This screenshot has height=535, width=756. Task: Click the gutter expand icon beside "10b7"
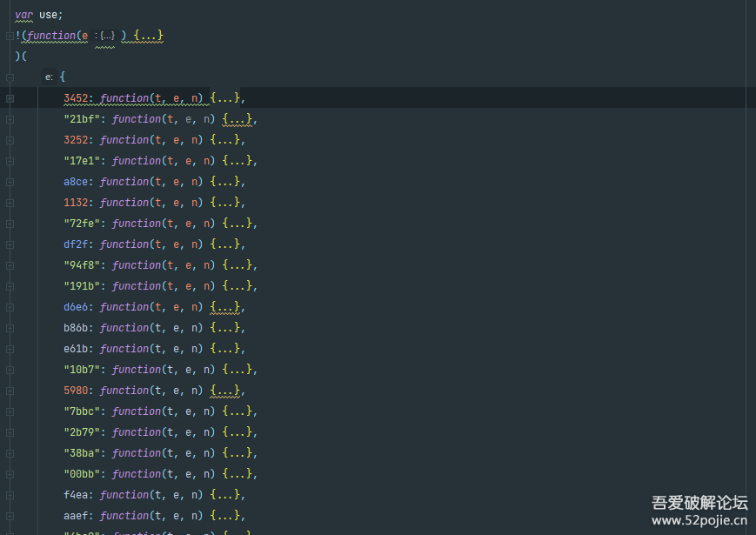coord(10,370)
